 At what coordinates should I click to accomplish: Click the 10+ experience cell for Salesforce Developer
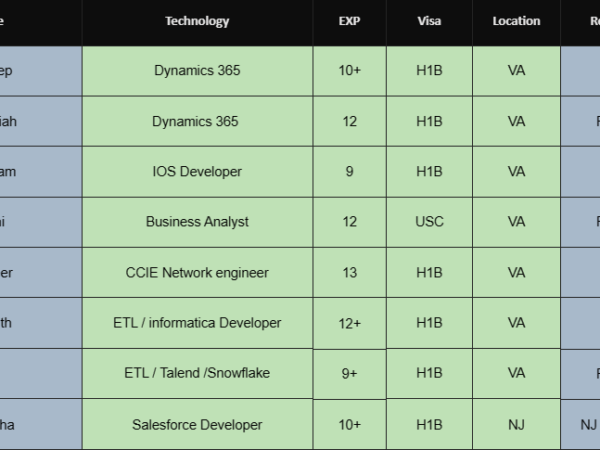(x=349, y=425)
